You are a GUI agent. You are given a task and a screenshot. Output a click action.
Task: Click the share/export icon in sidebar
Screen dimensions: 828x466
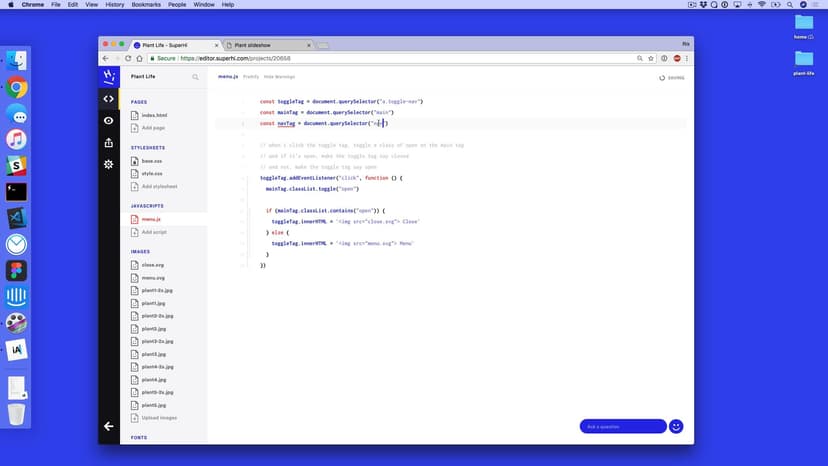tap(109, 142)
